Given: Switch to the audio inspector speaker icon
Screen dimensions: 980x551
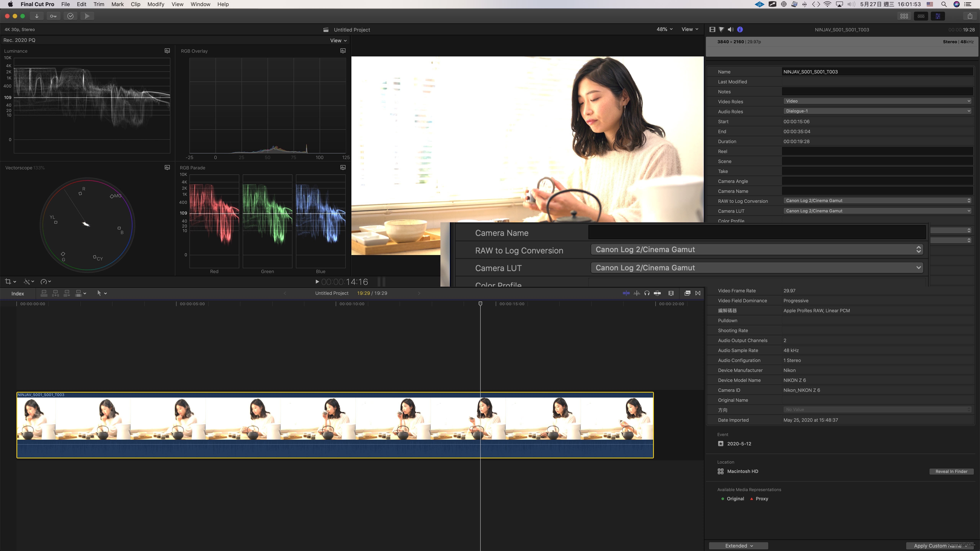Looking at the screenshot, I should 730,30.
